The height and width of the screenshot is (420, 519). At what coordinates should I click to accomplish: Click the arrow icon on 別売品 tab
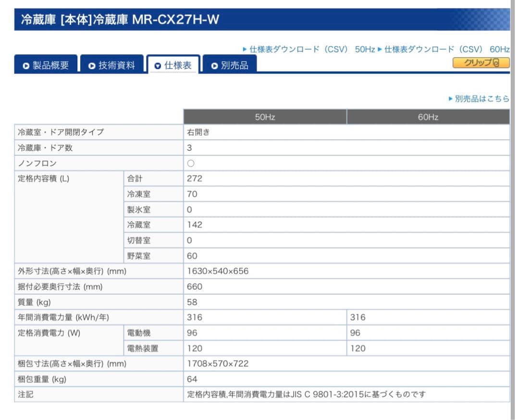tap(214, 64)
